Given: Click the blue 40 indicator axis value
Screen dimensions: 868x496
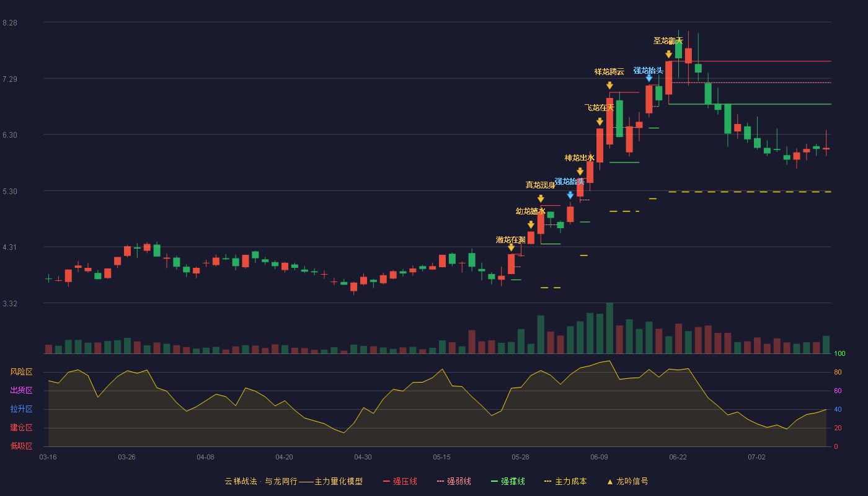Looking at the screenshot, I should [838, 409].
